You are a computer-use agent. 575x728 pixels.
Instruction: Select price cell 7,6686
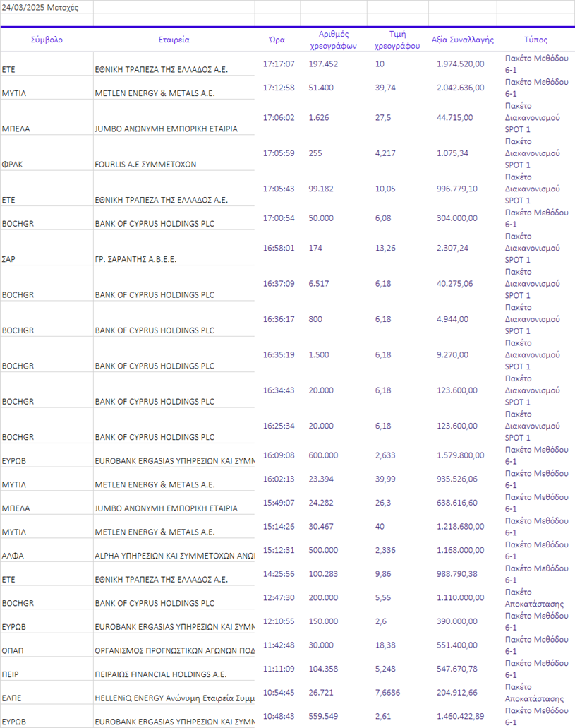pos(387,693)
